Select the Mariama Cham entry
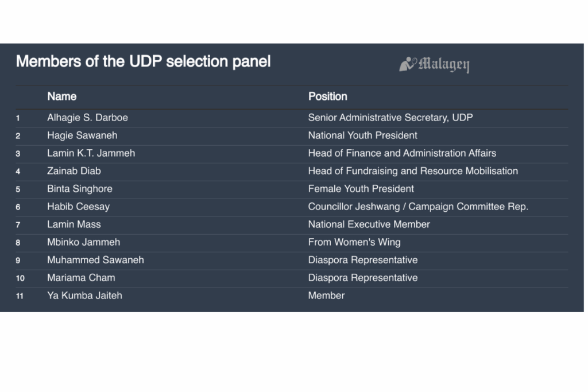The image size is (588, 392). coord(81,278)
